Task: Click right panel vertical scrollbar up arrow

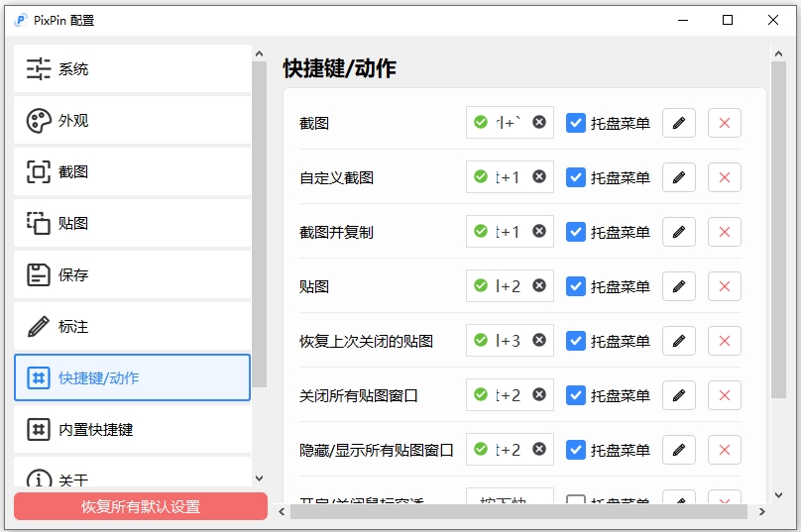Action: coord(778,53)
